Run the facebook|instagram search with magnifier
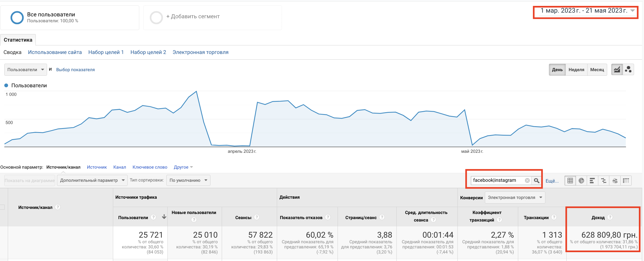 click(x=536, y=180)
